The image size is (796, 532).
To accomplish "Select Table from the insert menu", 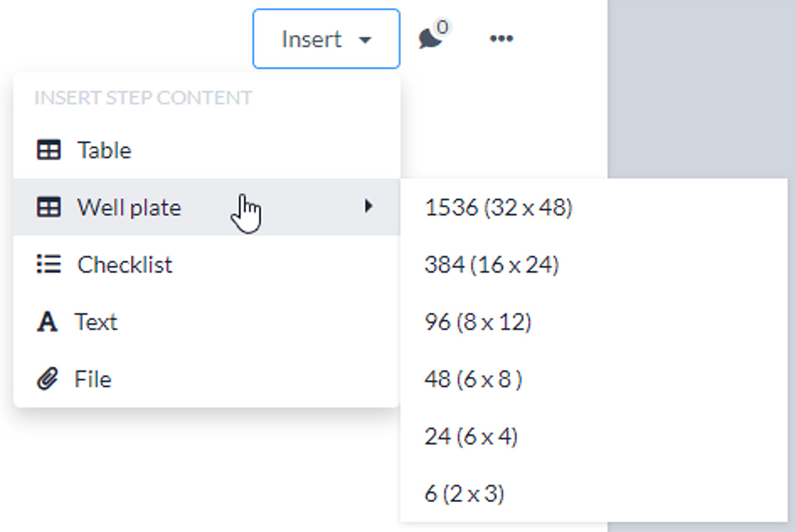I will [x=104, y=150].
